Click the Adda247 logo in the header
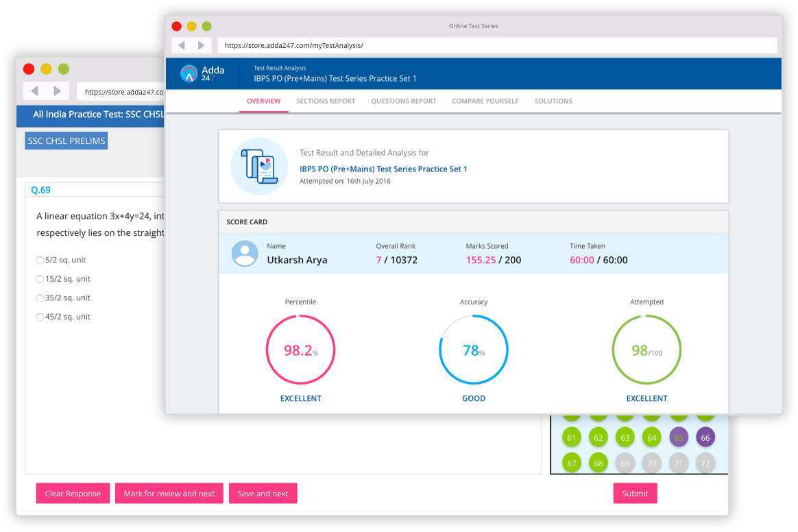Image resolution: width=798 pixels, height=532 pixels. point(202,73)
